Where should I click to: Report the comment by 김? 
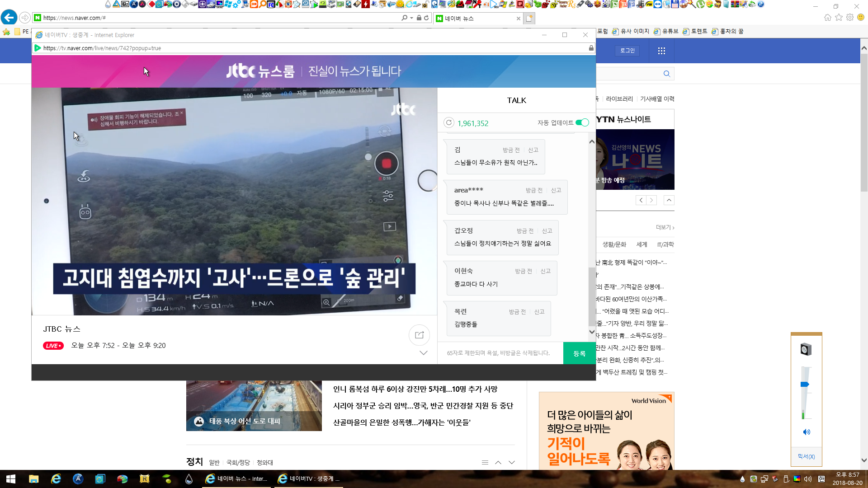tap(533, 150)
